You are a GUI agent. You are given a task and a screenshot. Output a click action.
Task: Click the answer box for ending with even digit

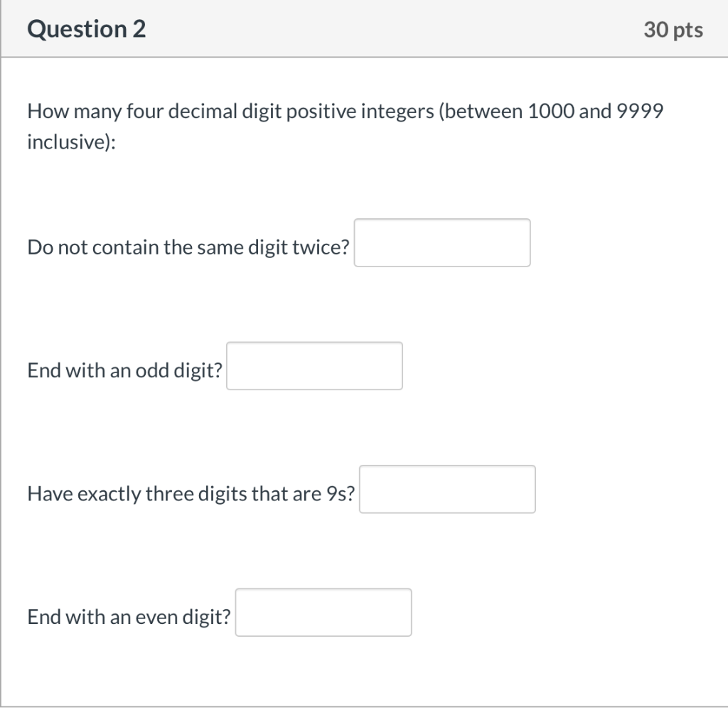(x=323, y=613)
